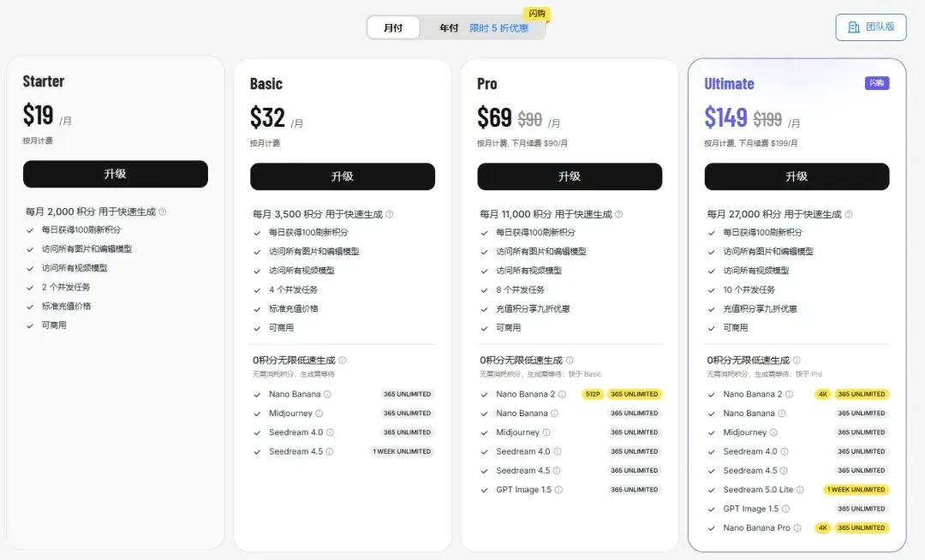Click 按月计费, 下月续费 $199/月 text
925x560 pixels.
[751, 143]
